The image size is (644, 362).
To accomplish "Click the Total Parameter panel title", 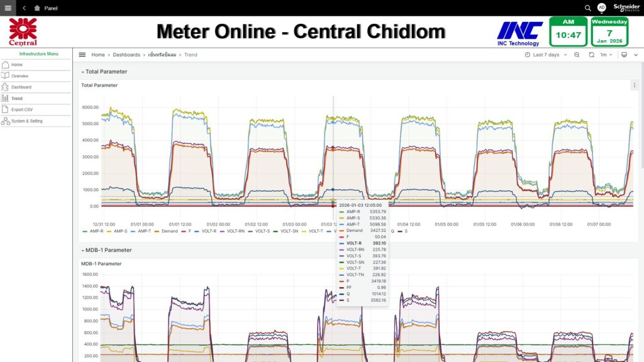I will tap(99, 85).
